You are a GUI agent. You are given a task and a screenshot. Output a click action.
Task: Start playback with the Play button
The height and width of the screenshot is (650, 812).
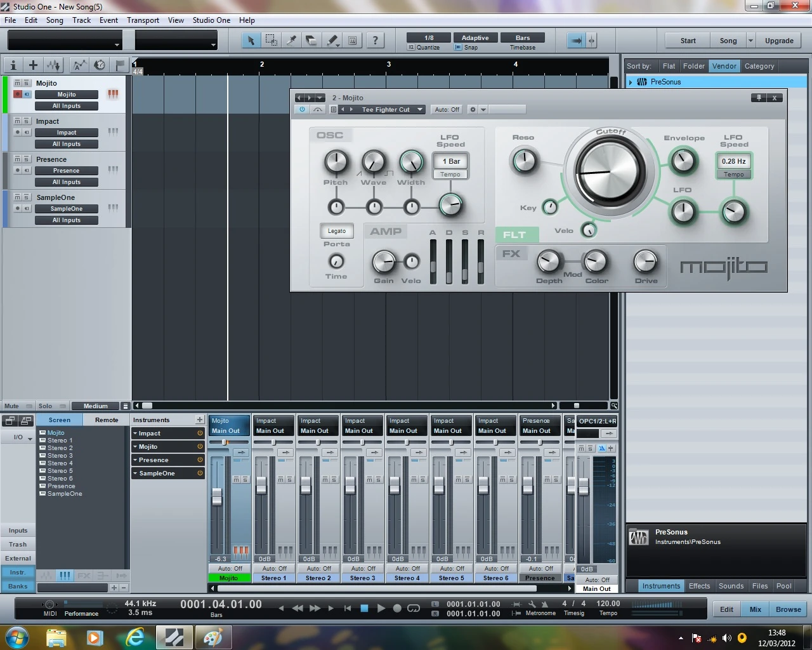pyautogui.click(x=381, y=608)
